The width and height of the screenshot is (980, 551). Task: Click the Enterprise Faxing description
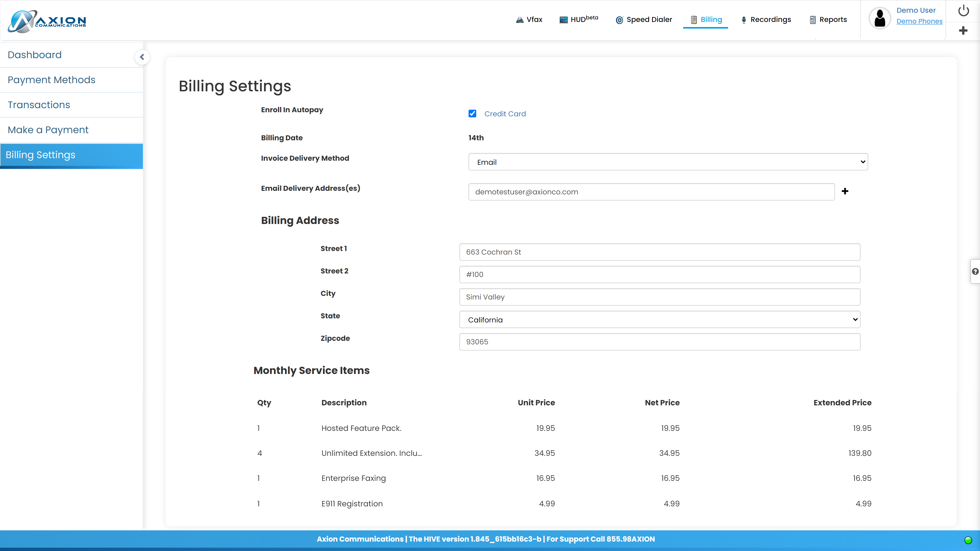(353, 478)
